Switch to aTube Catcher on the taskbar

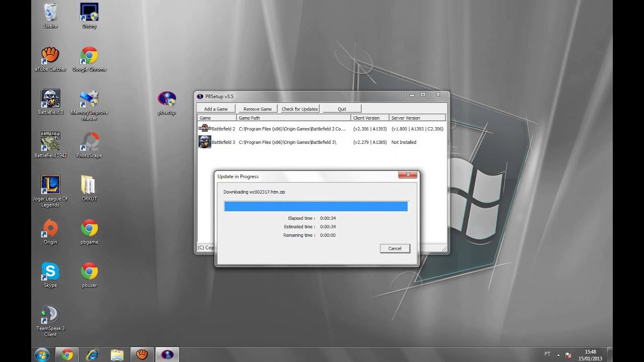142,354
